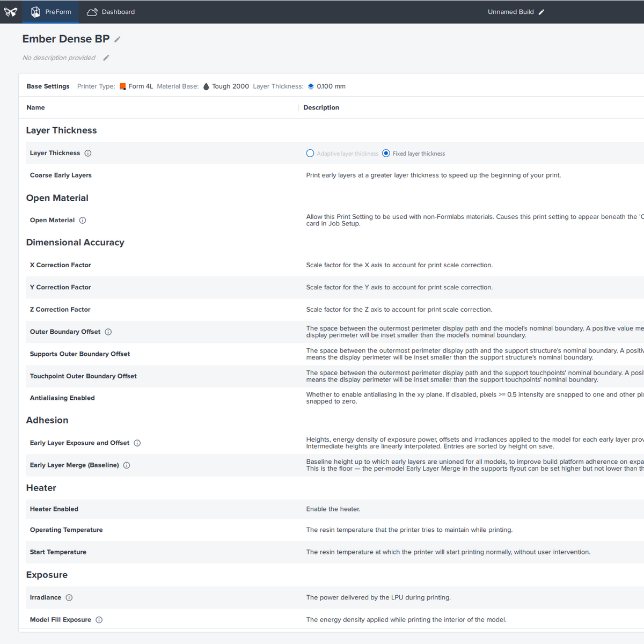Screen dimensions: 644x644
Task: Switch to the Dashboard tab
Action: [111, 12]
